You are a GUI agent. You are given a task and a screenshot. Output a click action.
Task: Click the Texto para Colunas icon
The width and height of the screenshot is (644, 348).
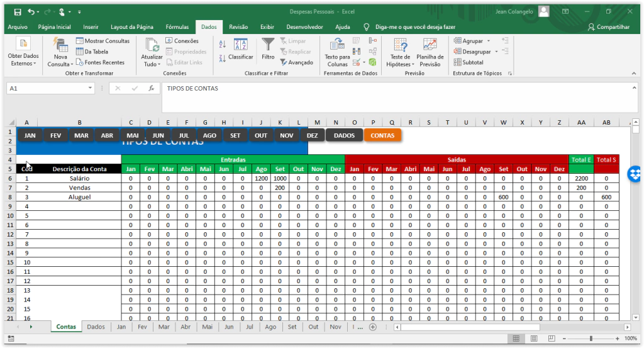click(x=337, y=45)
